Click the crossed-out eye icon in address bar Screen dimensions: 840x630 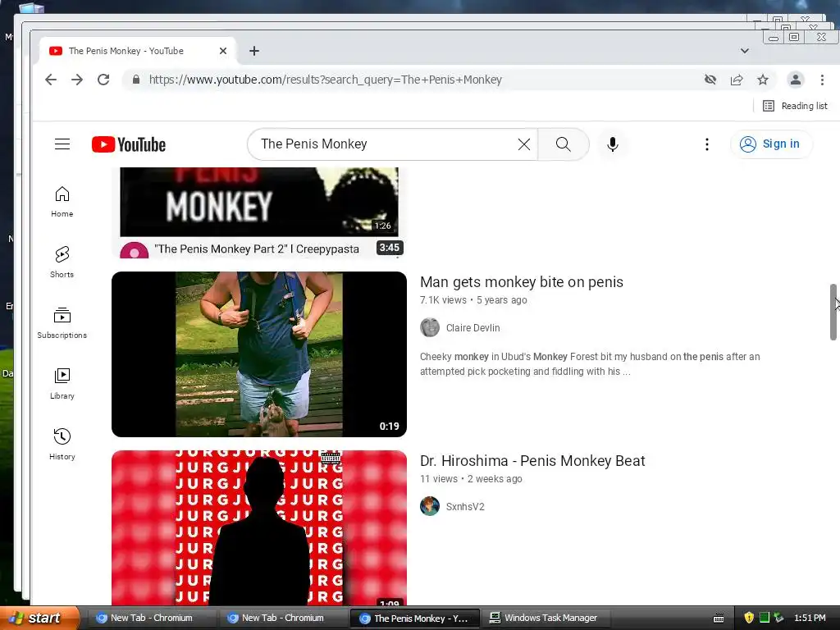pos(710,80)
